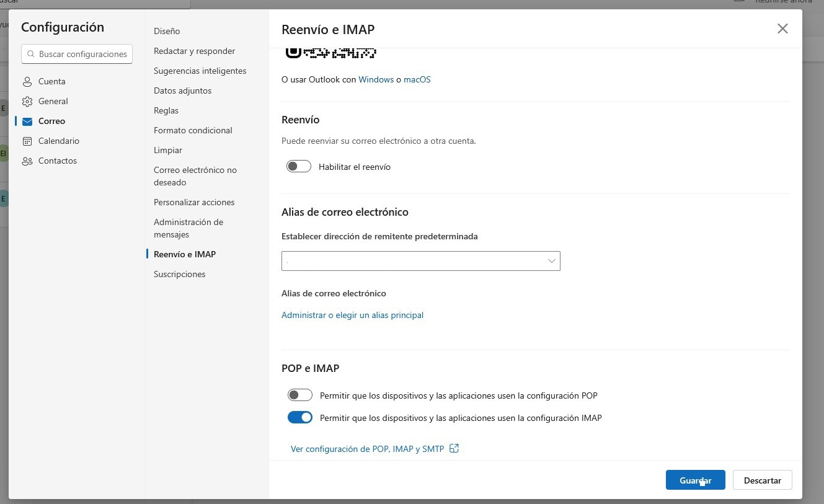This screenshot has width=824, height=504.
Task: Click the Correo envelope icon
Action: coord(27,121)
